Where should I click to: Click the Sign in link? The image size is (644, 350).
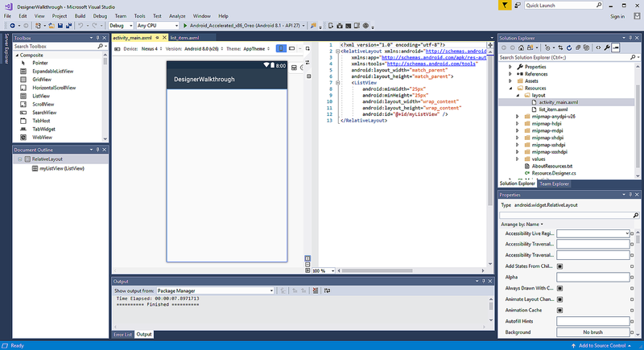pyautogui.click(x=617, y=16)
